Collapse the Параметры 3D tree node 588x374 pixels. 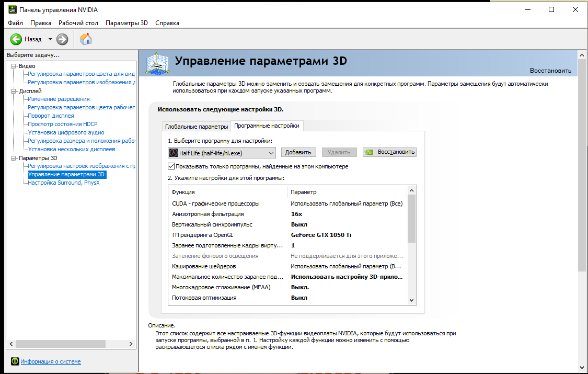click(x=14, y=158)
